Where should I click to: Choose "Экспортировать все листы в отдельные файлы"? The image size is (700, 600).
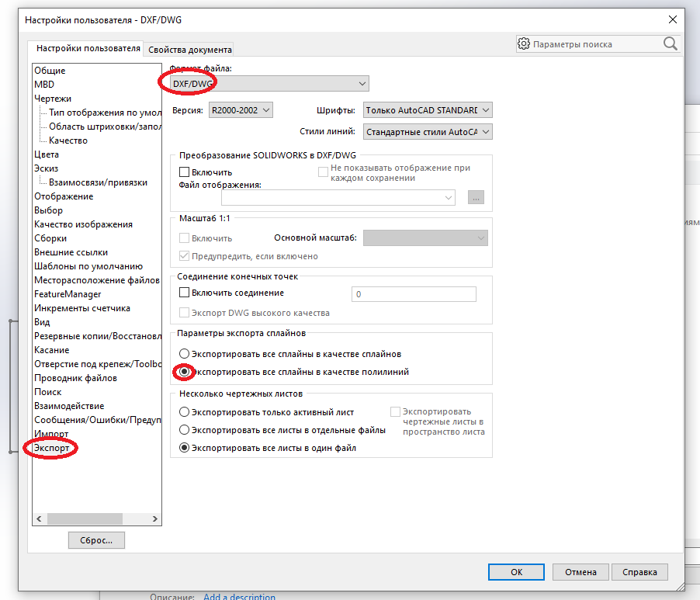[x=184, y=429]
